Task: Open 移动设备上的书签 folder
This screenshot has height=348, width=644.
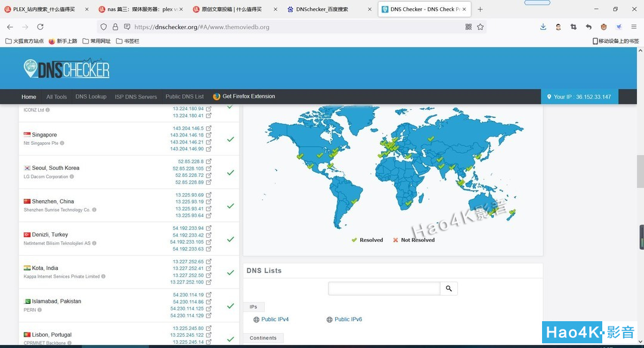Action: (x=615, y=41)
